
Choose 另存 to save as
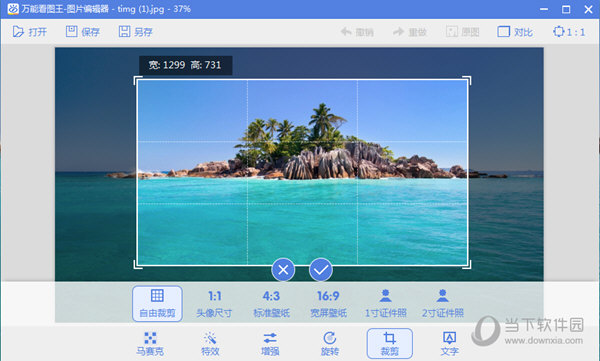click(135, 31)
